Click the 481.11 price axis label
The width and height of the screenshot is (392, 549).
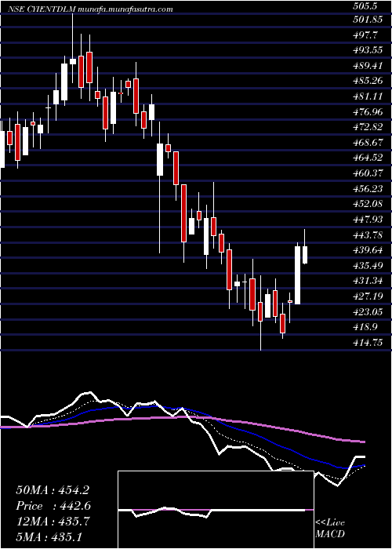pos(368,96)
